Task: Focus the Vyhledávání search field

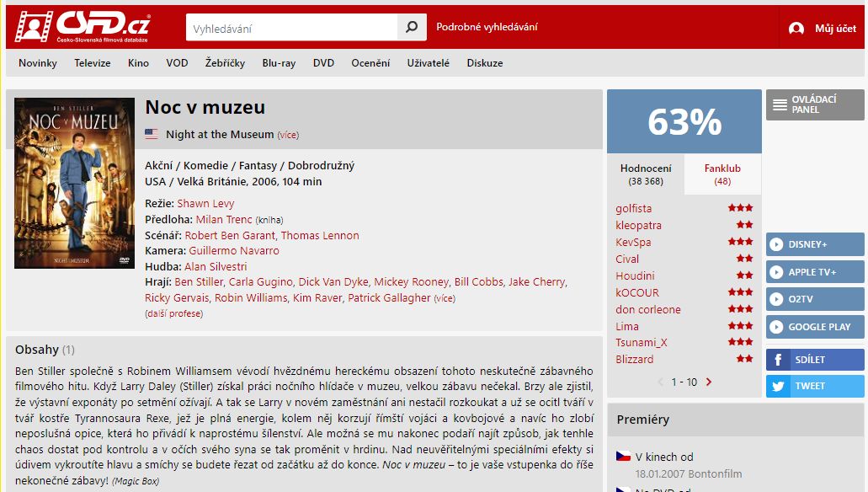Action: click(292, 27)
